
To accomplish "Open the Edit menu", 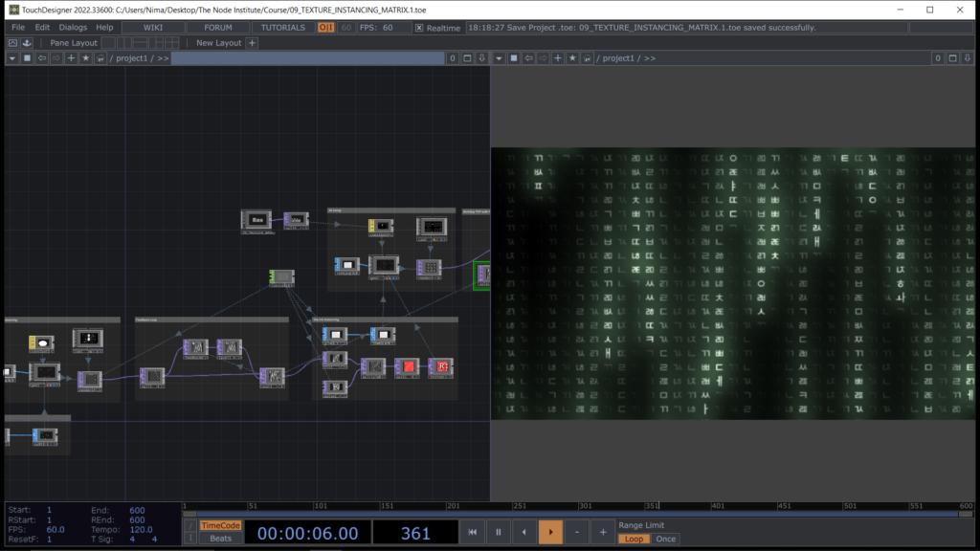I will point(42,28).
